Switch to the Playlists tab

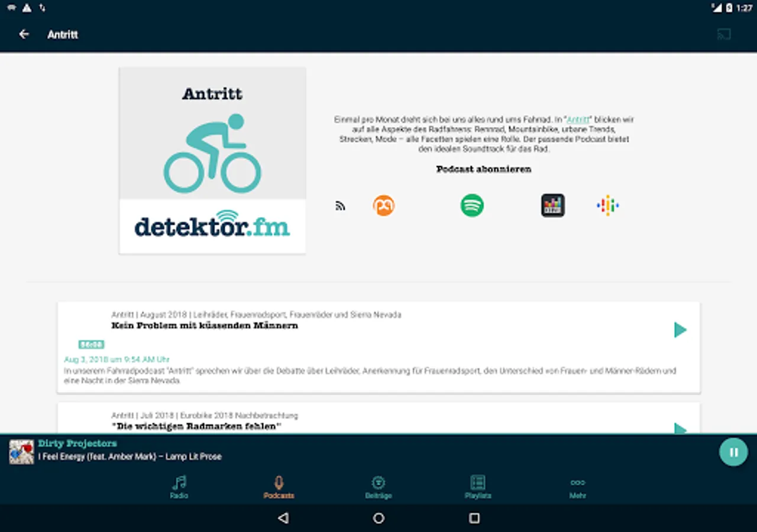(x=478, y=487)
